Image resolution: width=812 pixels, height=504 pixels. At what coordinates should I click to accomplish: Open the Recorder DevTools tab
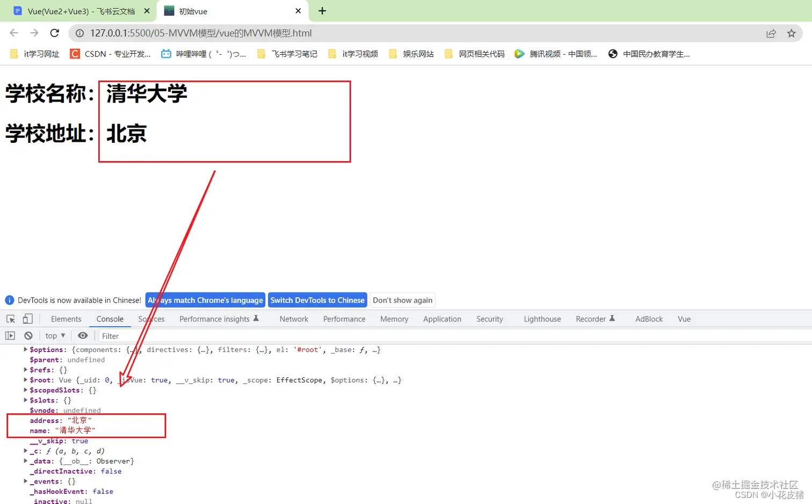(595, 319)
